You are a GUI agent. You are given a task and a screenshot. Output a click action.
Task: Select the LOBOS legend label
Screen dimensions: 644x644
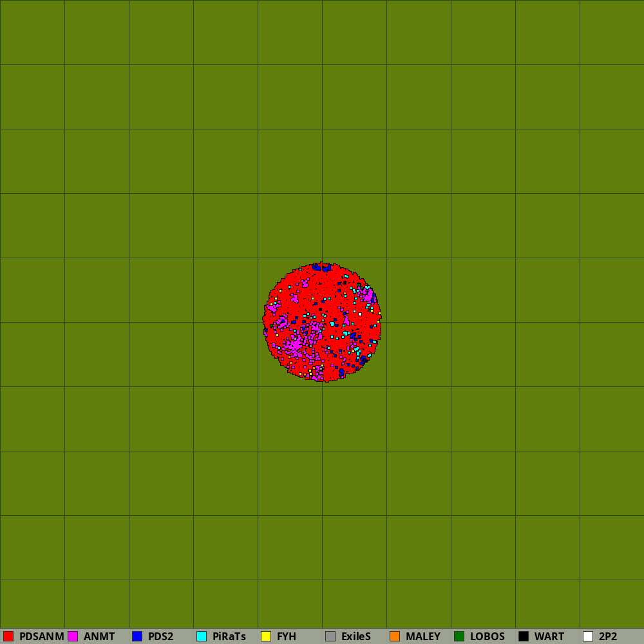point(487,636)
